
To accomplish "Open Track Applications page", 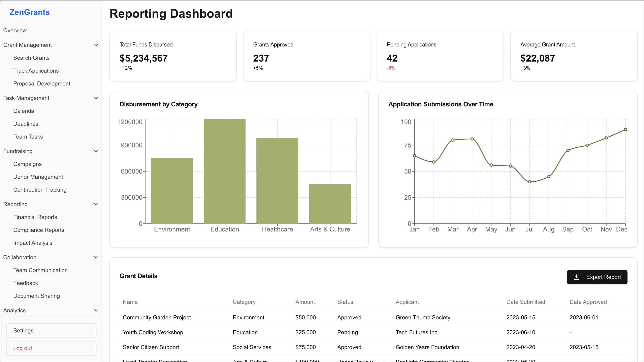I will point(36,71).
